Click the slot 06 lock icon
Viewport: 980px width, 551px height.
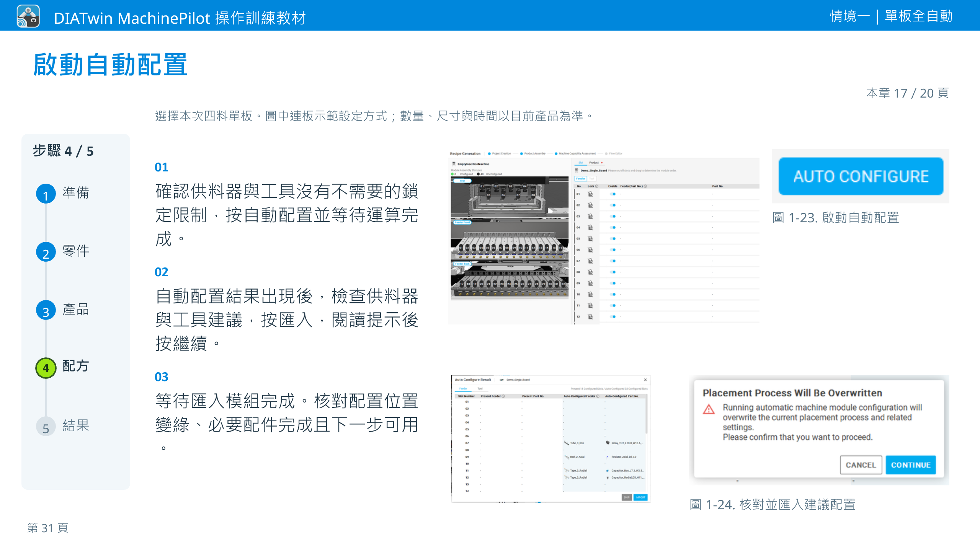pyautogui.click(x=590, y=249)
